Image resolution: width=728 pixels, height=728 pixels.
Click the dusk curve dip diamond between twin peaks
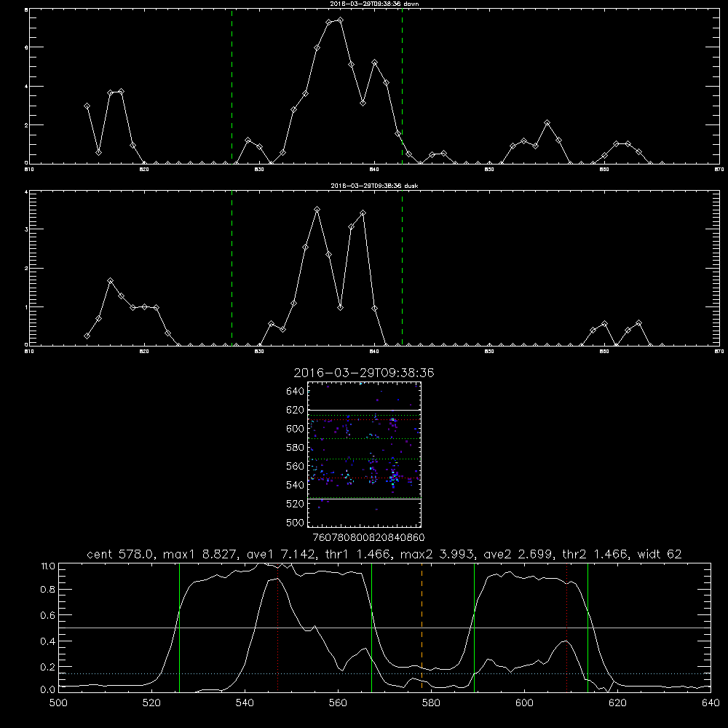(340, 307)
